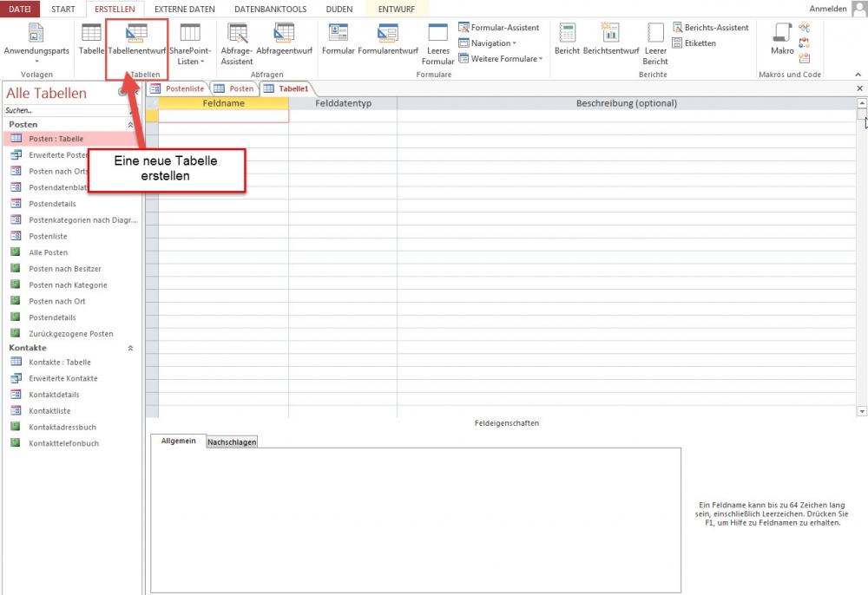
Task: Switch to the Postenliste document tab
Action: 178,88
